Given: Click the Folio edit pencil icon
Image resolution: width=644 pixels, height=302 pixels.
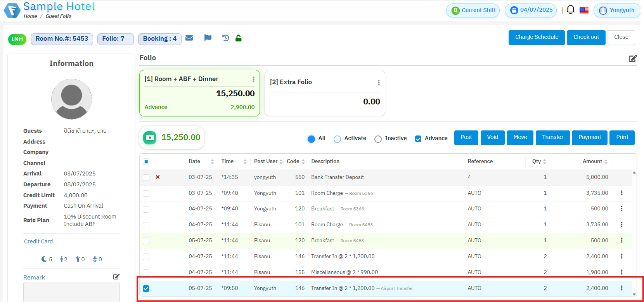Looking at the screenshot, I should point(632,59).
